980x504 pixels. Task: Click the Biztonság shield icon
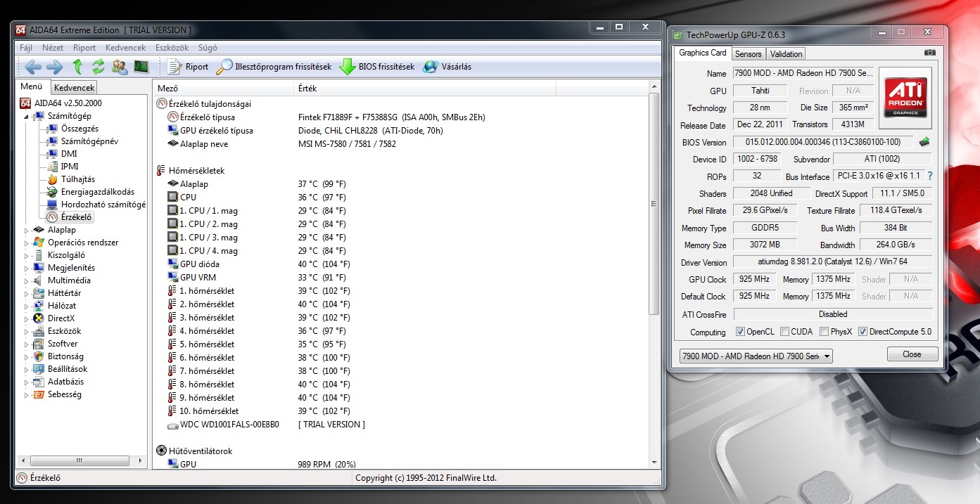pos(39,356)
